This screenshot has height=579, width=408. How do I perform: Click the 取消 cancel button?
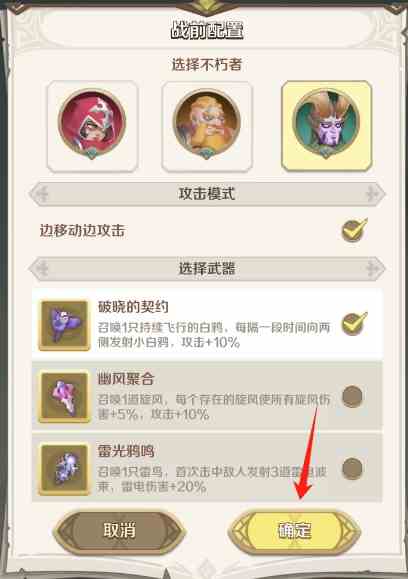pos(119,531)
